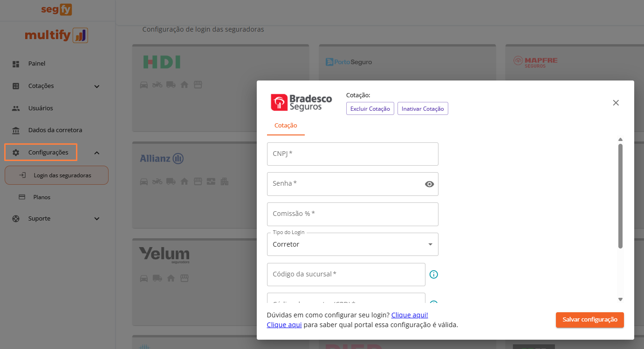This screenshot has height=349, width=644.
Task: Open the MAPFRE Seguros insurer card
Action: (x=575, y=62)
